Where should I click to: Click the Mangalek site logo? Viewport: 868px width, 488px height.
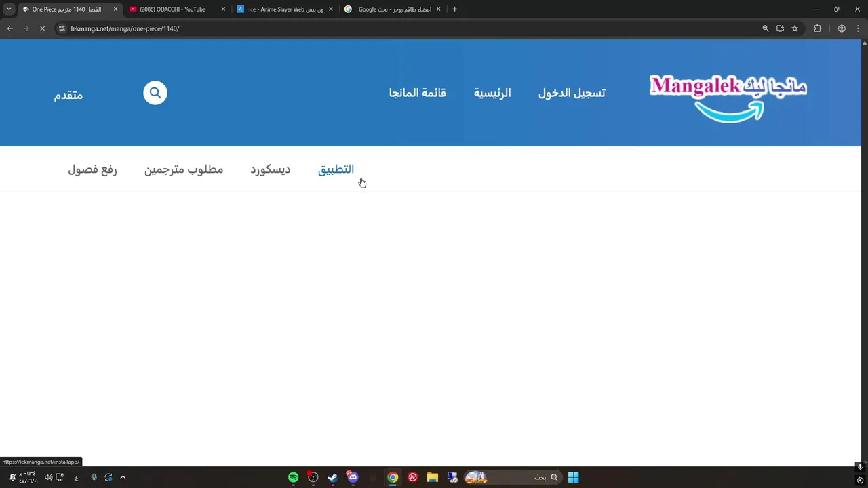[x=728, y=98]
